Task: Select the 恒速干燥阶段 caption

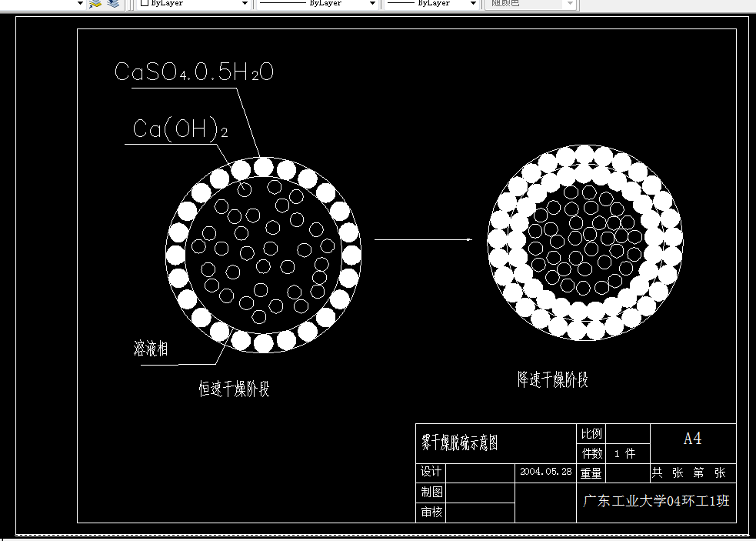Action: pyautogui.click(x=235, y=389)
